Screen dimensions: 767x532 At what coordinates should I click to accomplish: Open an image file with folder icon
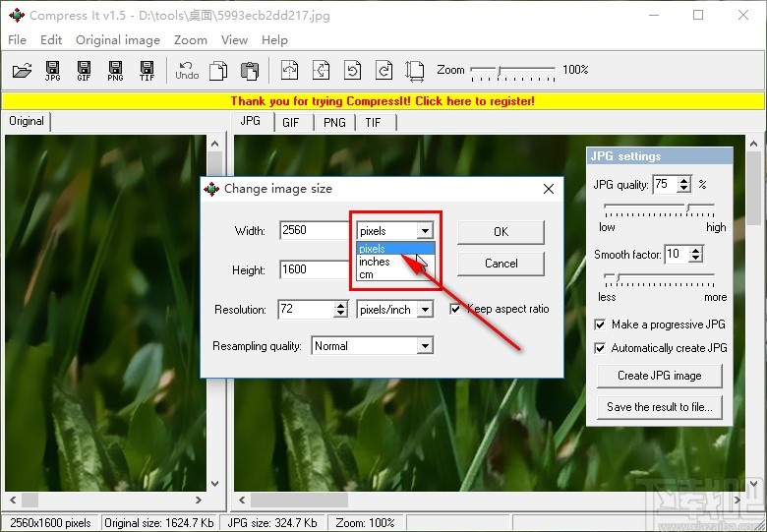(22, 71)
